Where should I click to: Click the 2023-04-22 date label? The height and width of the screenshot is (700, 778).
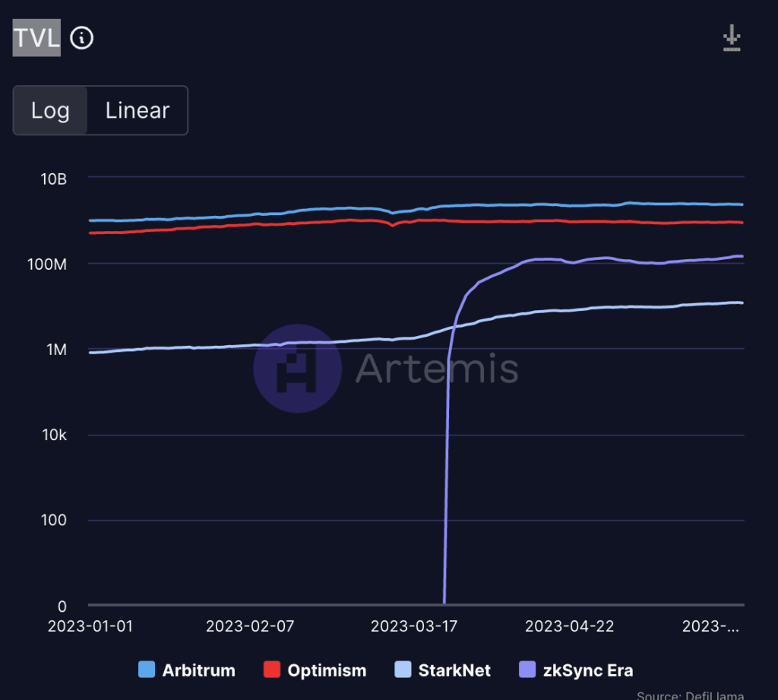[x=570, y=626]
